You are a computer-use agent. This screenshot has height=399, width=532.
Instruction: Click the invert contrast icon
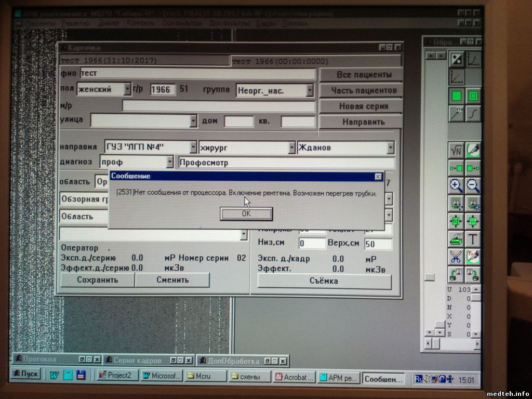pyautogui.click(x=457, y=59)
